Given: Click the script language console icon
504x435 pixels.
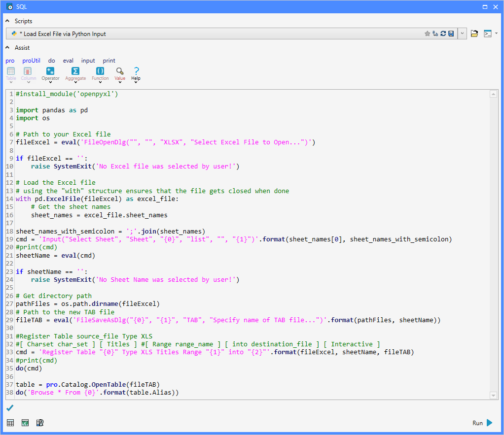Looking at the screenshot, I should tap(487, 34).
